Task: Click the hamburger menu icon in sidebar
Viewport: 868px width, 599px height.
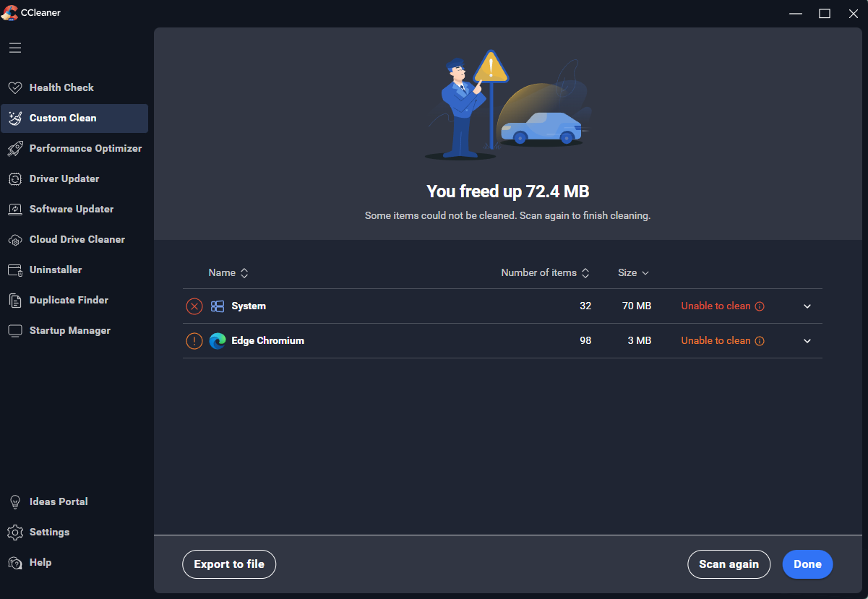Action: point(15,48)
